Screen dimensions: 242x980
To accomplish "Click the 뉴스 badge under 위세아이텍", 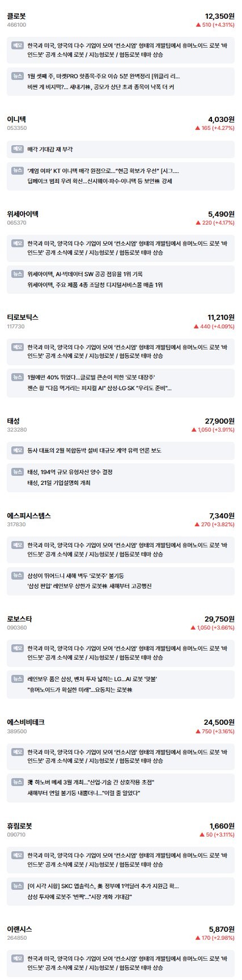I will pyautogui.click(x=18, y=273).
